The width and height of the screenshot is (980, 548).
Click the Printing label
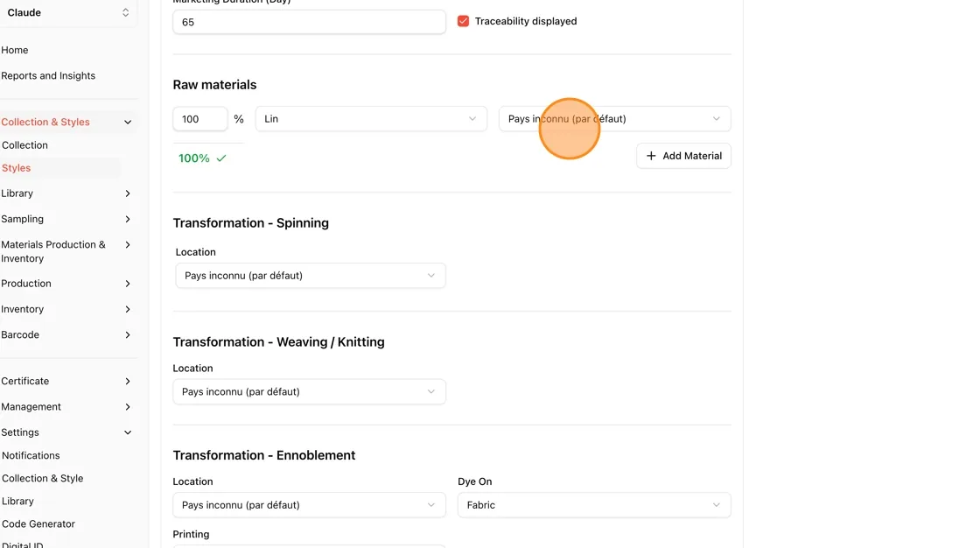192,534
